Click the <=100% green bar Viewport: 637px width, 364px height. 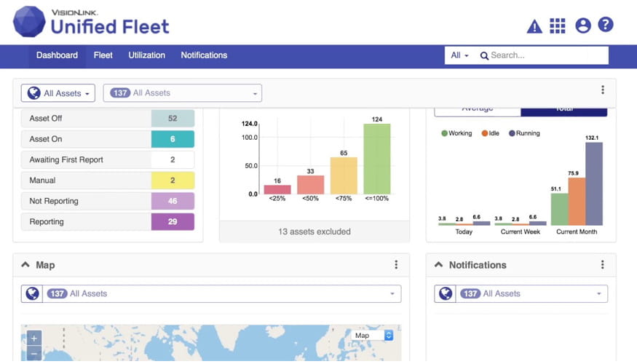377,159
